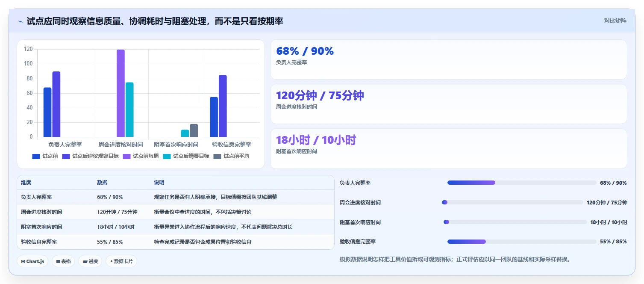Click the 68% / 90% stat card value
Image resolution: width=644 pixels, height=284 pixels.
coord(305,51)
